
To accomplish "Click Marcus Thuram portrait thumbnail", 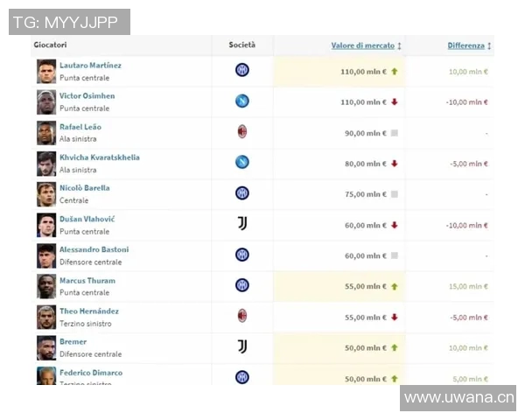I will pyautogui.click(x=46, y=286).
